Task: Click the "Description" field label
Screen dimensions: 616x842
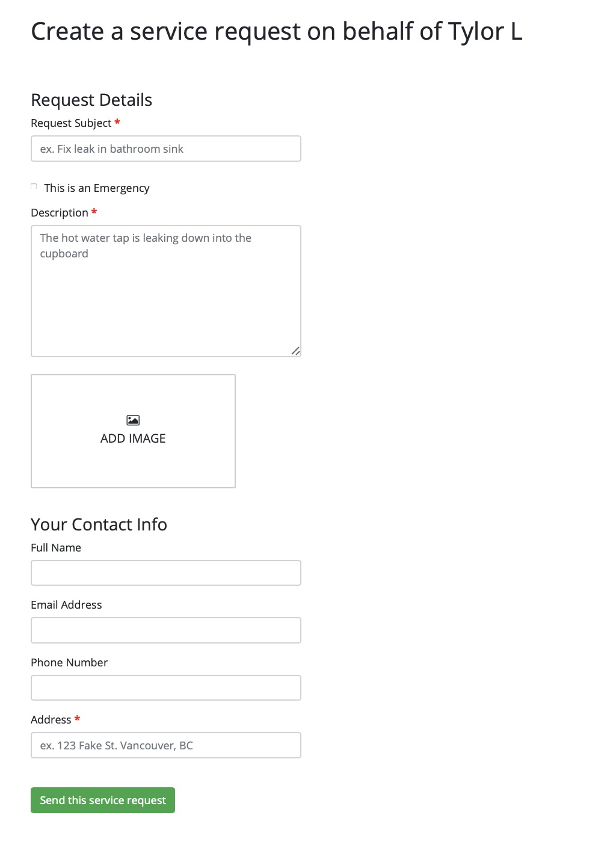Action: (60, 213)
